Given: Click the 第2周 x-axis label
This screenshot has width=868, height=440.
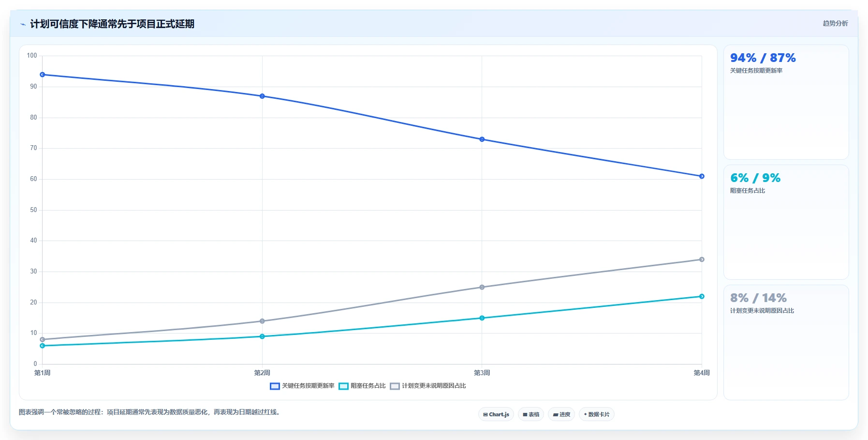Looking at the screenshot, I should pyautogui.click(x=262, y=373).
